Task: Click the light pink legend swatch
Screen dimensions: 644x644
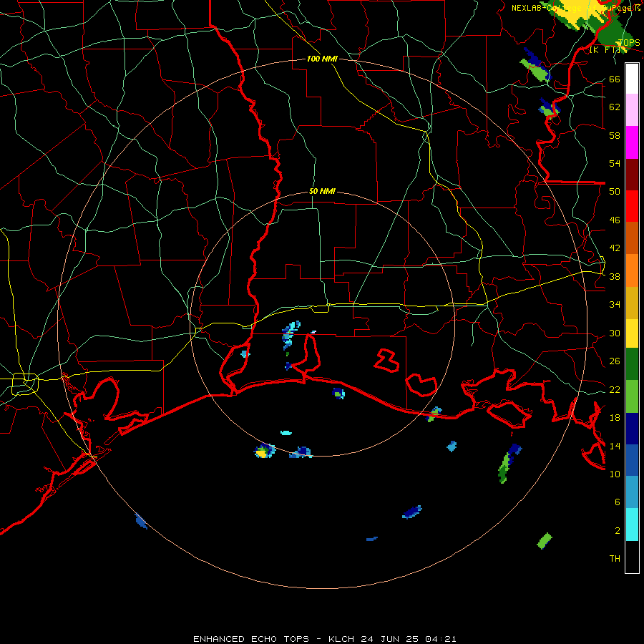Action: pos(632,110)
